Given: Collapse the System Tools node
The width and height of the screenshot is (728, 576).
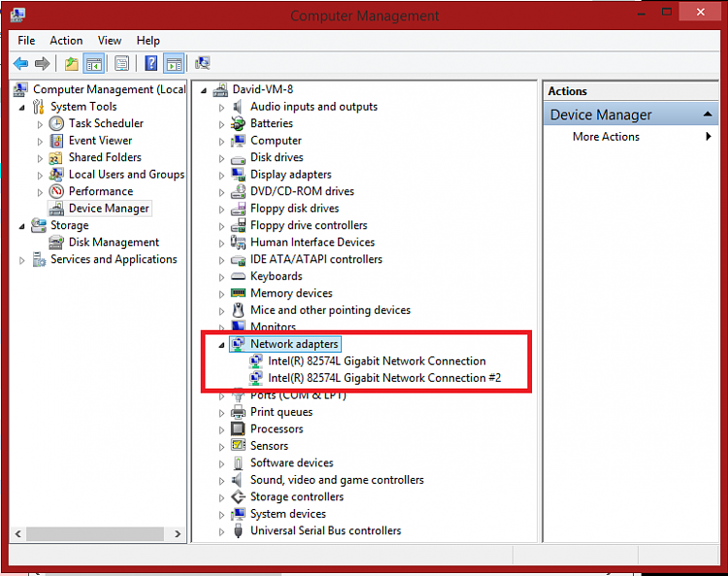Looking at the screenshot, I should pos(21,108).
